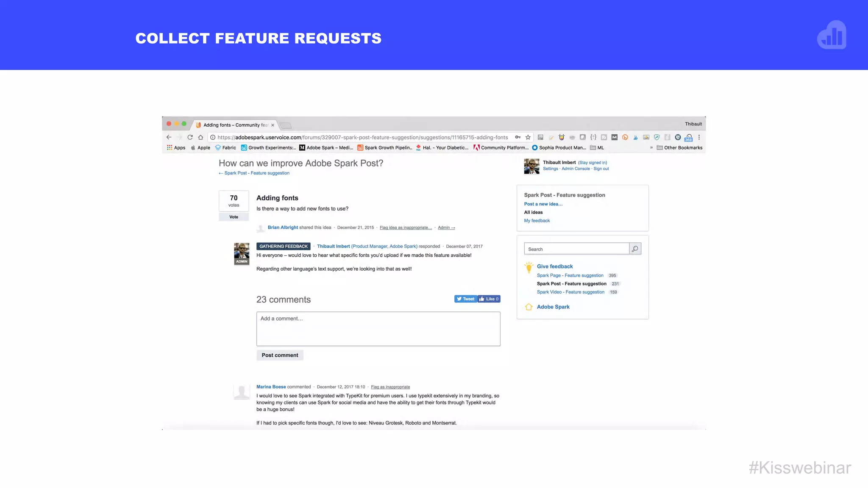Open Marina Boese's profile link
868x488 pixels.
pyautogui.click(x=271, y=387)
